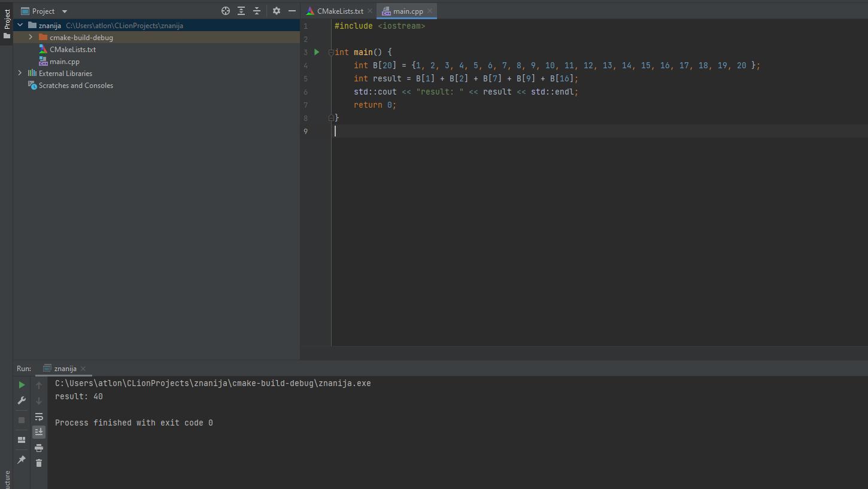Open the Project view dropdown
Screen dimensions: 868x489
65,11
